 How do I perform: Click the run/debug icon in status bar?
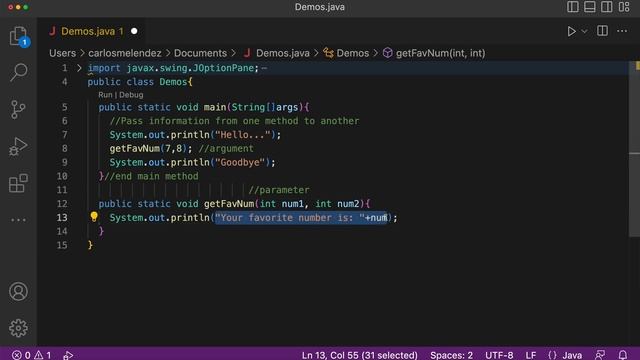tap(68, 355)
